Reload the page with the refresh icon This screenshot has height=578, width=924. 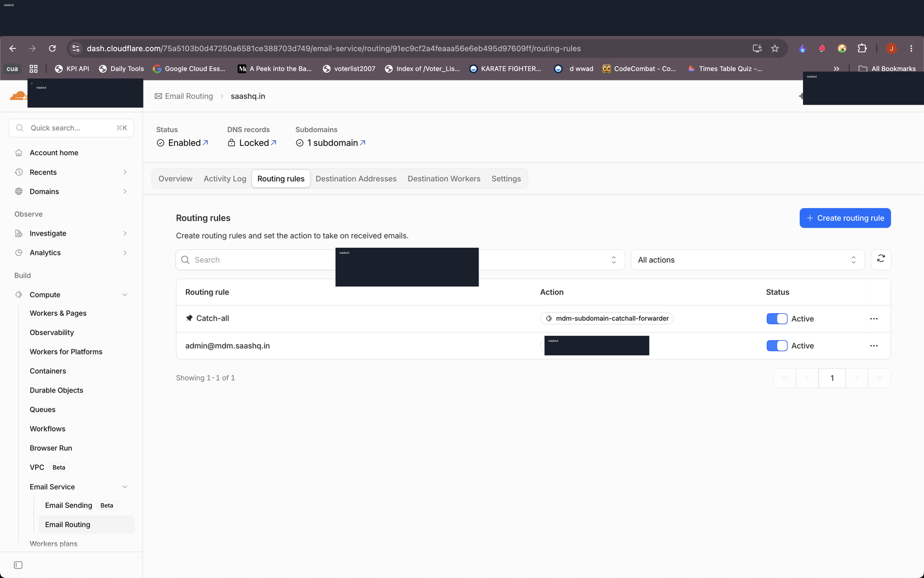pyautogui.click(x=52, y=48)
